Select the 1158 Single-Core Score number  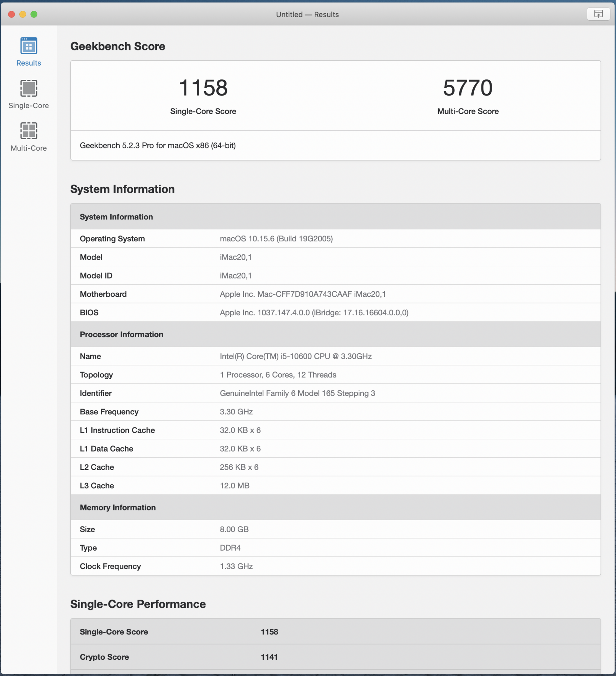click(x=203, y=88)
